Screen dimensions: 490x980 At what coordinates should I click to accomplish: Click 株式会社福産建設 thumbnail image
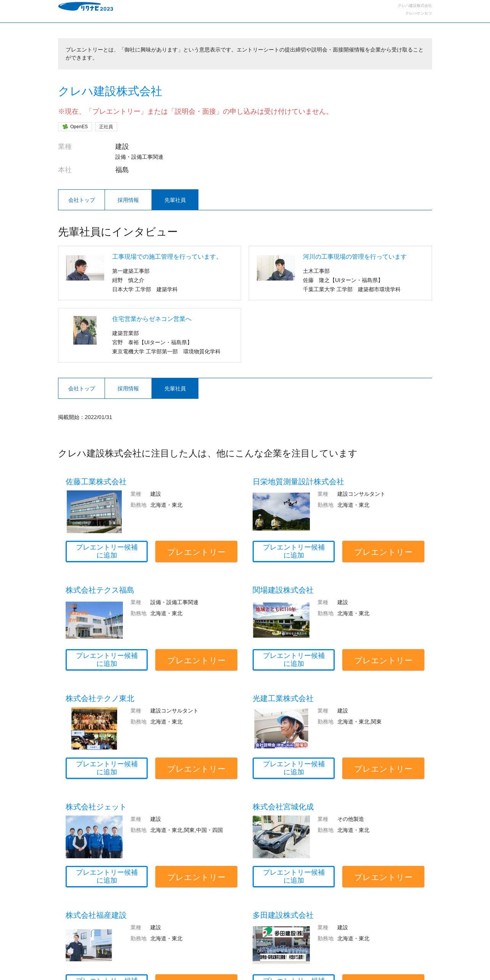point(89,945)
